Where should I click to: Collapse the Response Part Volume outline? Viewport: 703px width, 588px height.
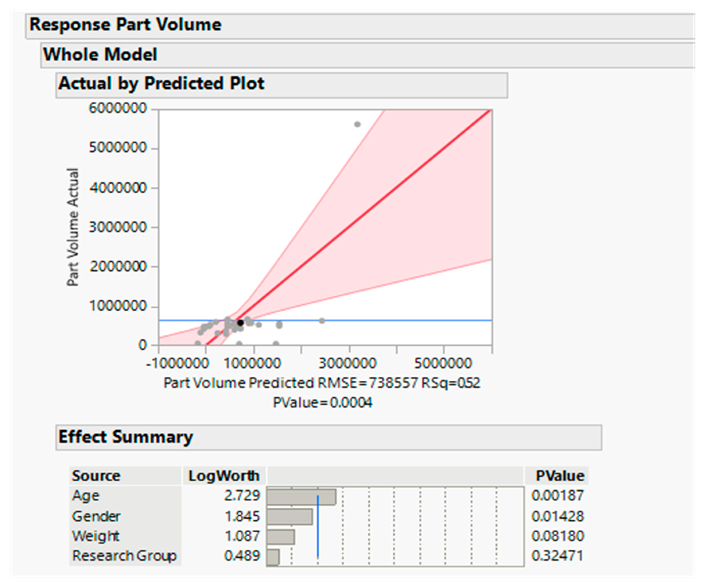pos(125,25)
